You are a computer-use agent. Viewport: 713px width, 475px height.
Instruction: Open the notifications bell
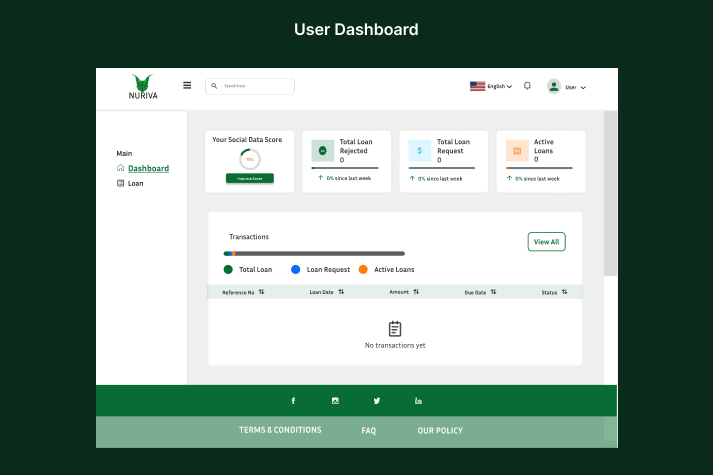pos(527,86)
